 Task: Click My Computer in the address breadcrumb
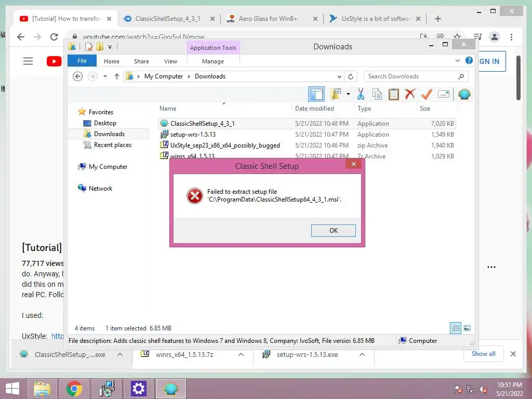pos(164,76)
